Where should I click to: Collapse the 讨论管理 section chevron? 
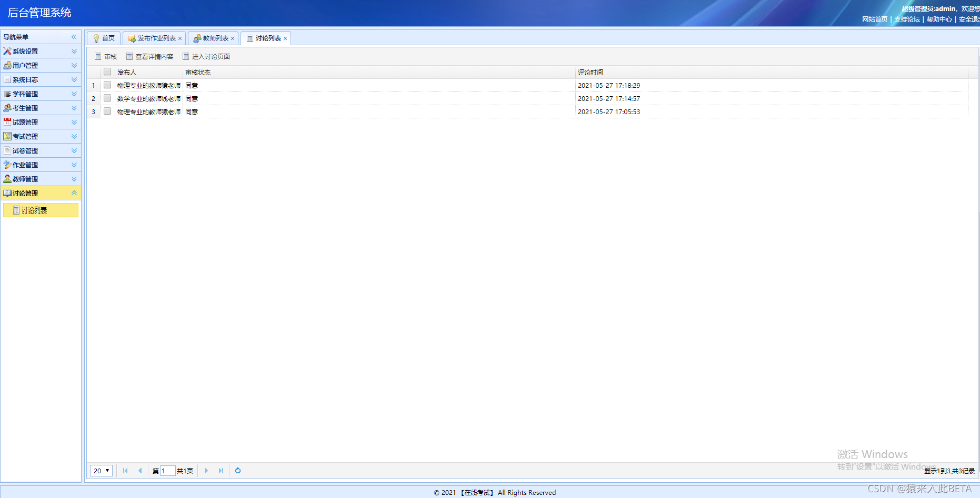tap(74, 194)
